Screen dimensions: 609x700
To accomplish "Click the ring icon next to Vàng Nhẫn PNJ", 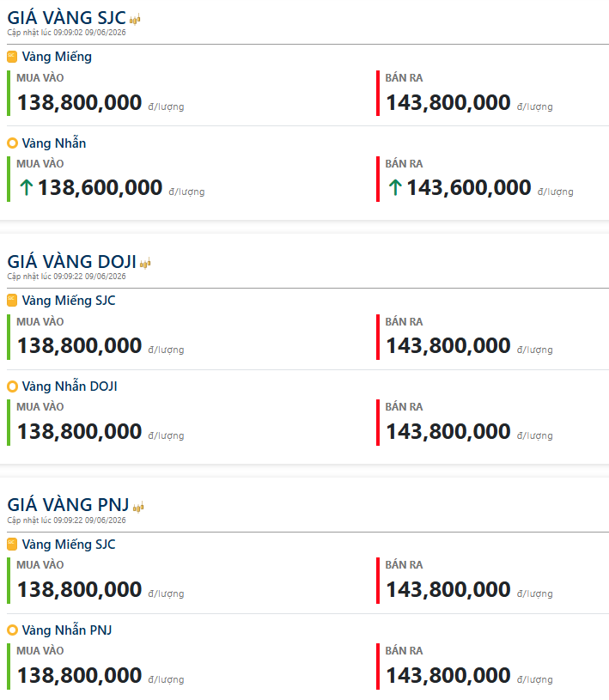I will [x=13, y=630].
